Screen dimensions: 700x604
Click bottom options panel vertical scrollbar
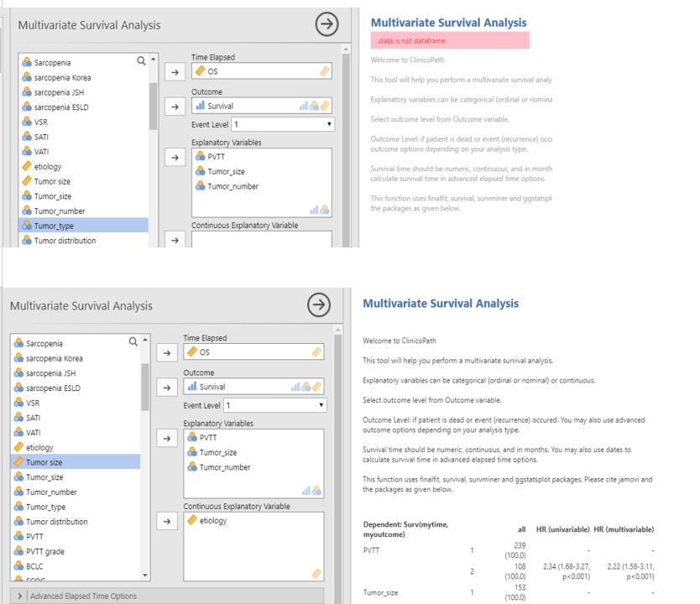(x=338, y=468)
